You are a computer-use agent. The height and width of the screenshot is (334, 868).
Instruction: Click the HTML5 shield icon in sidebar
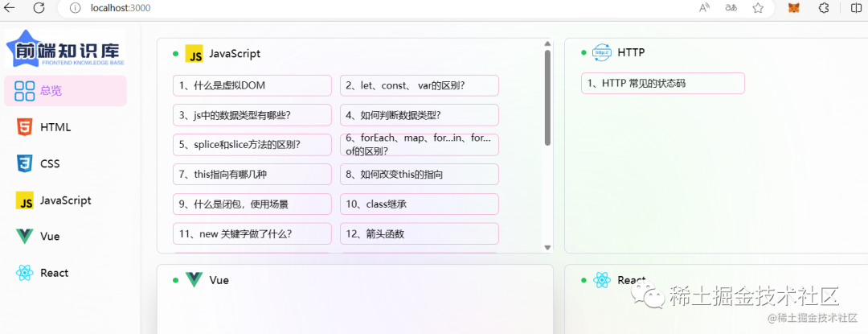[x=24, y=127]
